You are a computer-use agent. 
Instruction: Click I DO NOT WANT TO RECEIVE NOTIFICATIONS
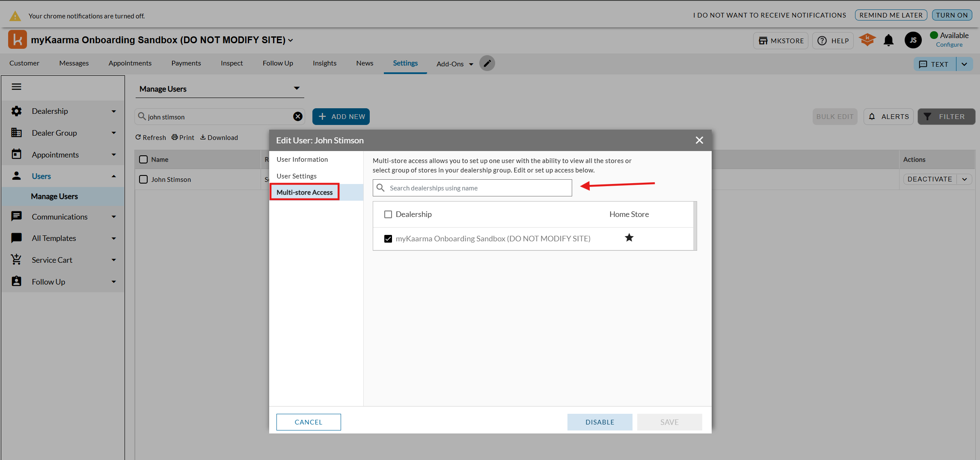769,15
